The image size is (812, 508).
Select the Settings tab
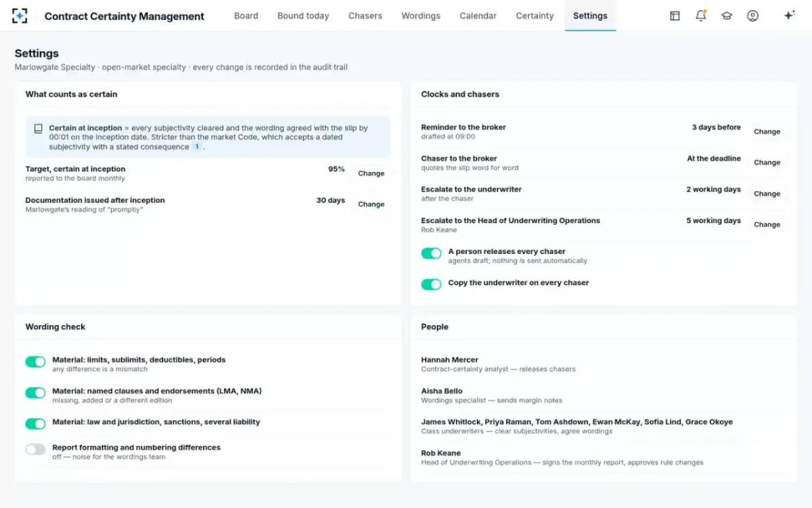click(590, 16)
